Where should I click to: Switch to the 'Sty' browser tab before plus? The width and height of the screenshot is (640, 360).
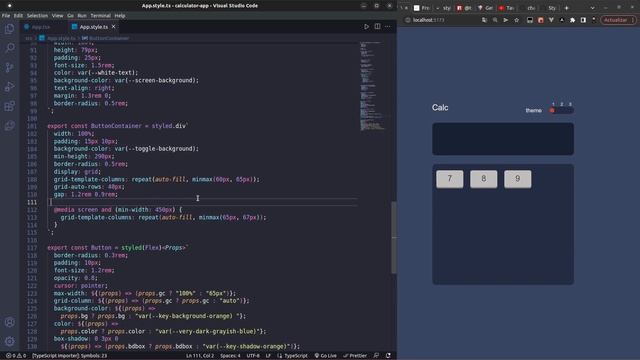(x=550, y=8)
